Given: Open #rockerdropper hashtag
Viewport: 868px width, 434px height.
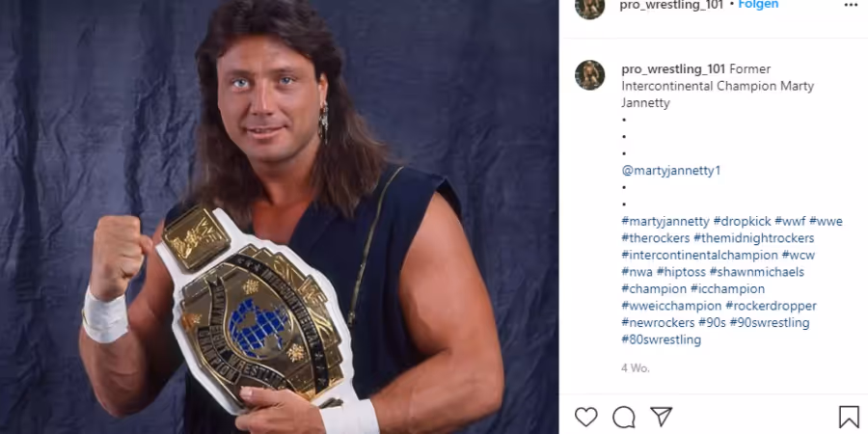Looking at the screenshot, I should [x=771, y=306].
